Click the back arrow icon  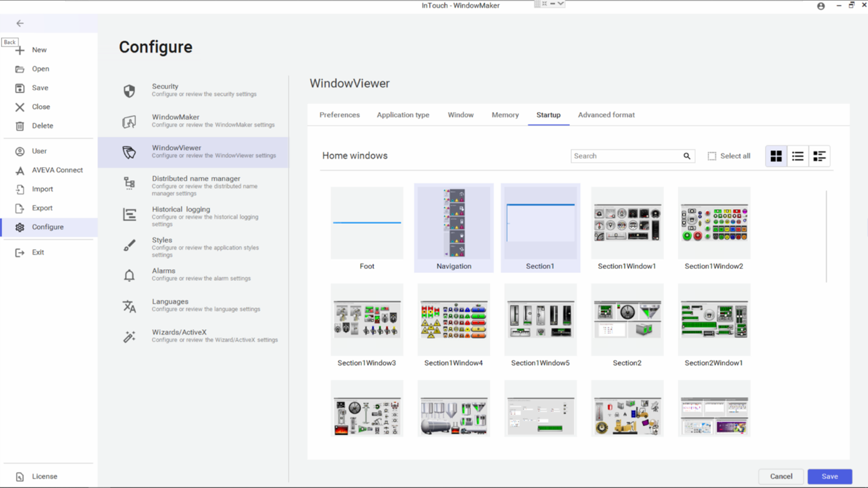(20, 23)
